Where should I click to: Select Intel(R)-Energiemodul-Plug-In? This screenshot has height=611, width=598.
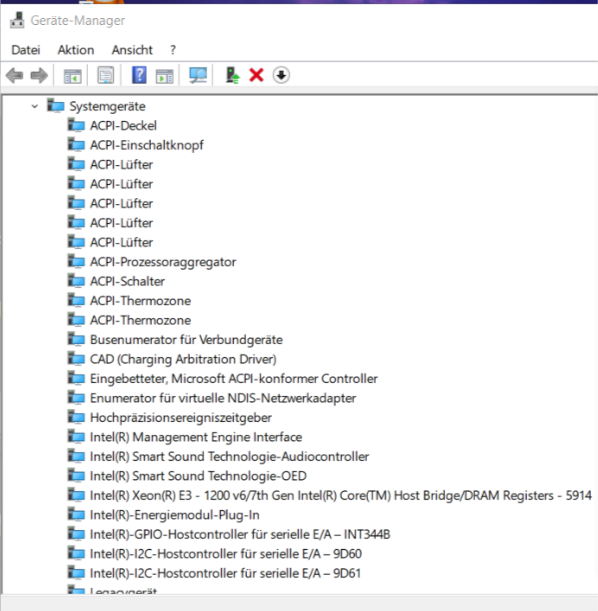click(x=175, y=515)
